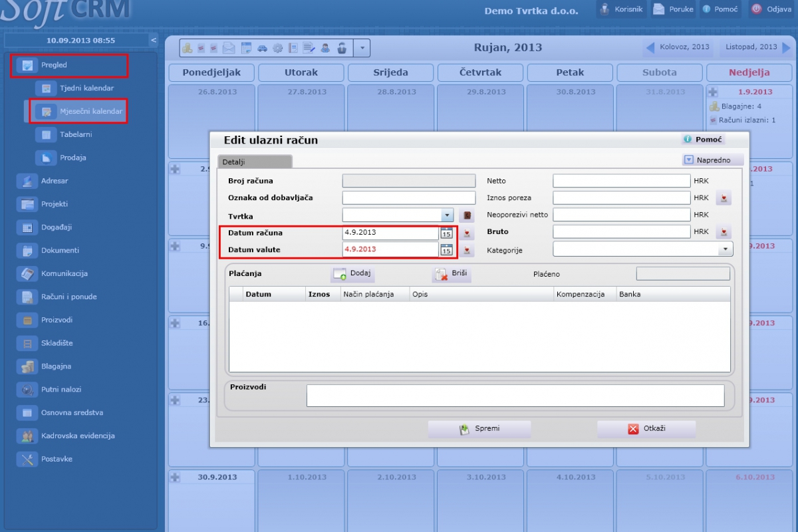This screenshot has height=532, width=798.
Task: Click the Računi i ponude icon in the sidebar
Action: coord(27,297)
